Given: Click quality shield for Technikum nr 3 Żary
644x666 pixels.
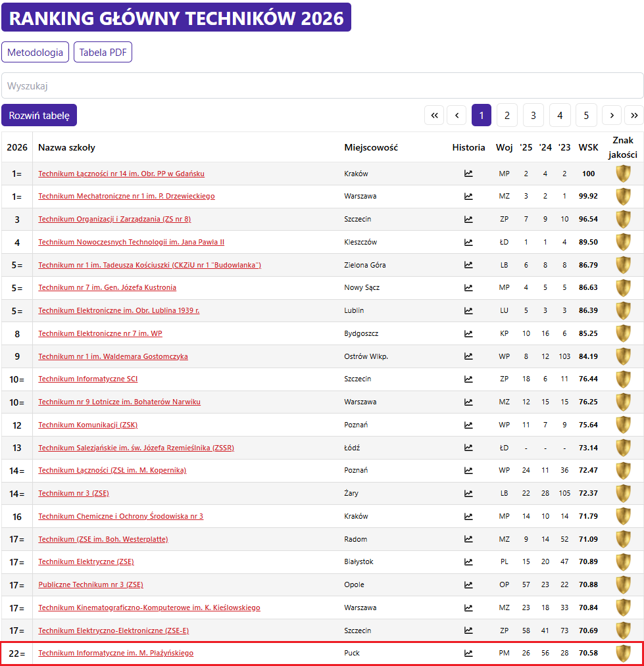Looking at the screenshot, I should pyautogui.click(x=623, y=493).
